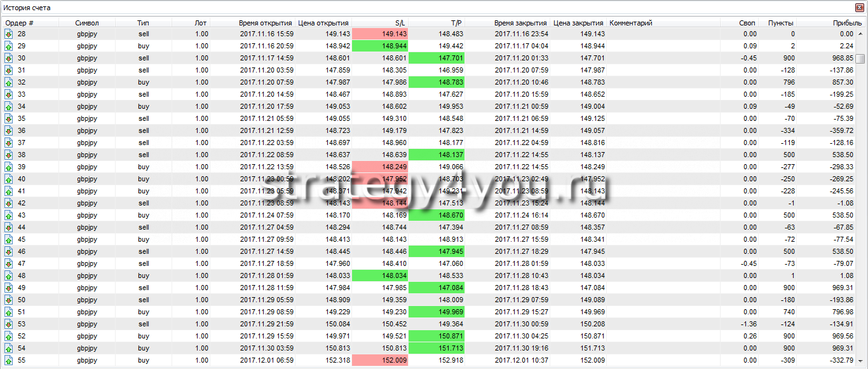Viewport: 868px width, 369px height.
Task: Click the buy order icon for order 29
Action: 9,46
